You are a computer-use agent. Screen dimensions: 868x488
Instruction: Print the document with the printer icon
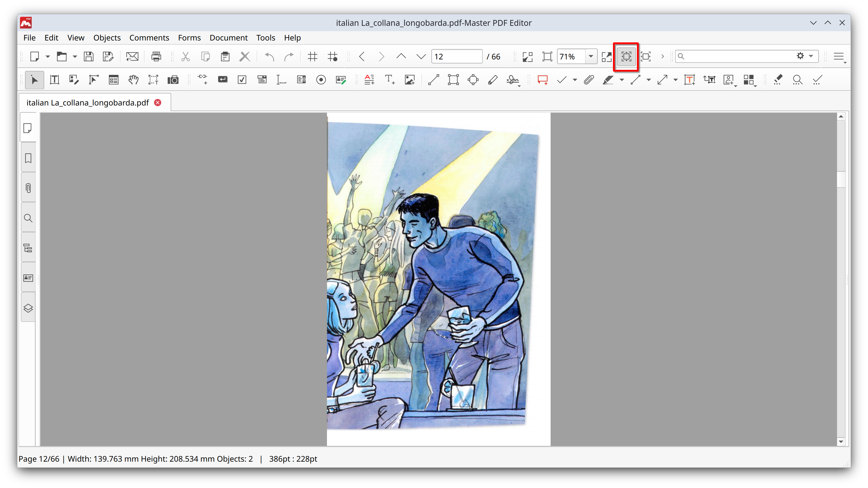click(156, 56)
